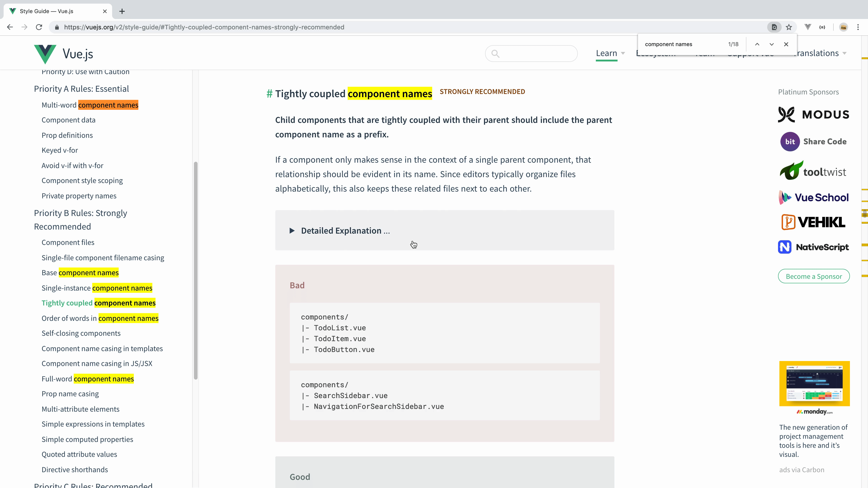The width and height of the screenshot is (868, 488).
Task: Click the browser forward arrow
Action: (24, 27)
